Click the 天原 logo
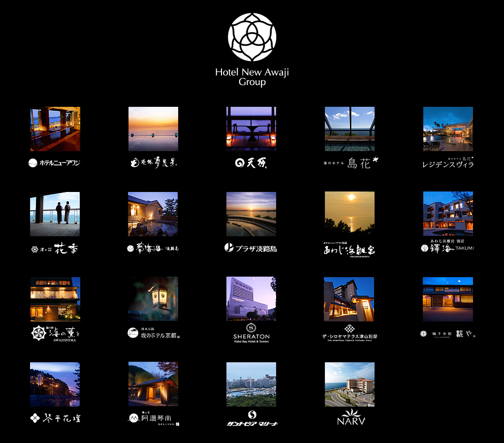Screen dimensions: 504x443 [251, 163]
